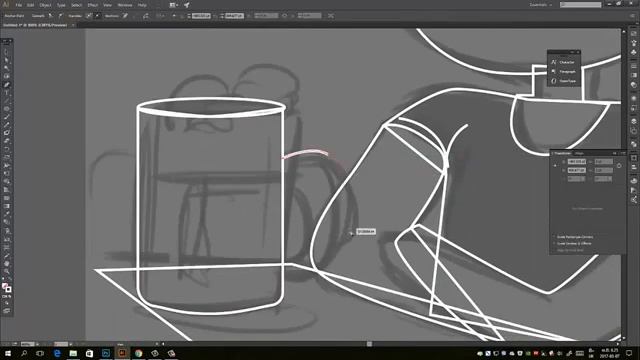Open the Paragraph panel icon
Screen dimensions: 640x360
(563, 71)
